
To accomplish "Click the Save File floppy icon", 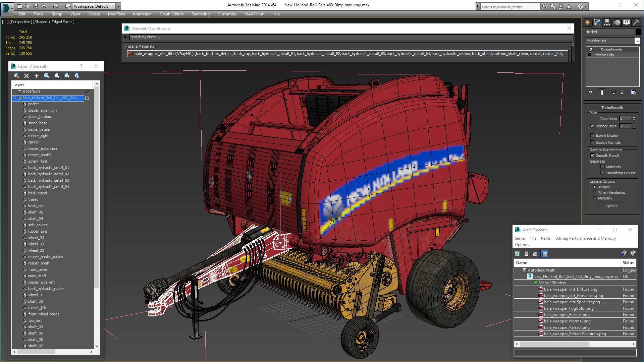I will [x=36, y=6].
